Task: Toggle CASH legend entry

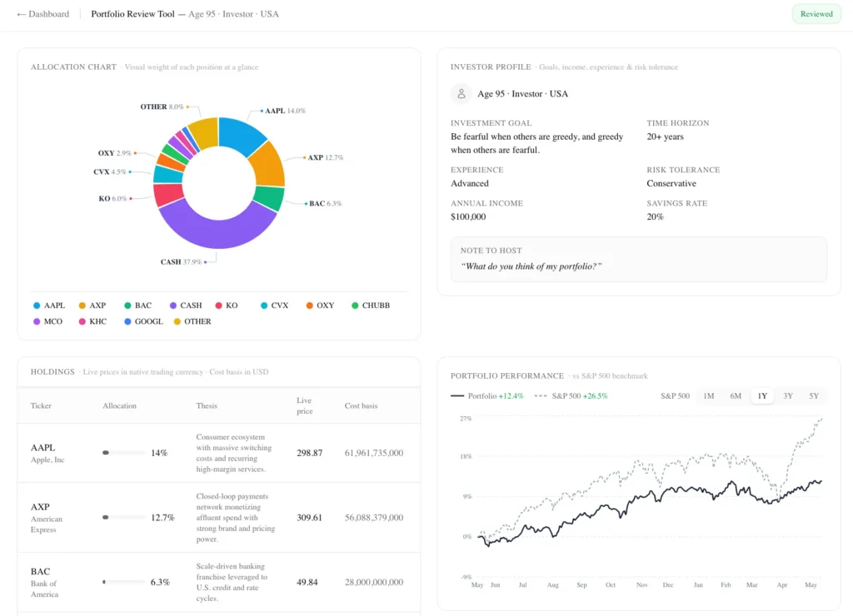Action: tap(186, 306)
